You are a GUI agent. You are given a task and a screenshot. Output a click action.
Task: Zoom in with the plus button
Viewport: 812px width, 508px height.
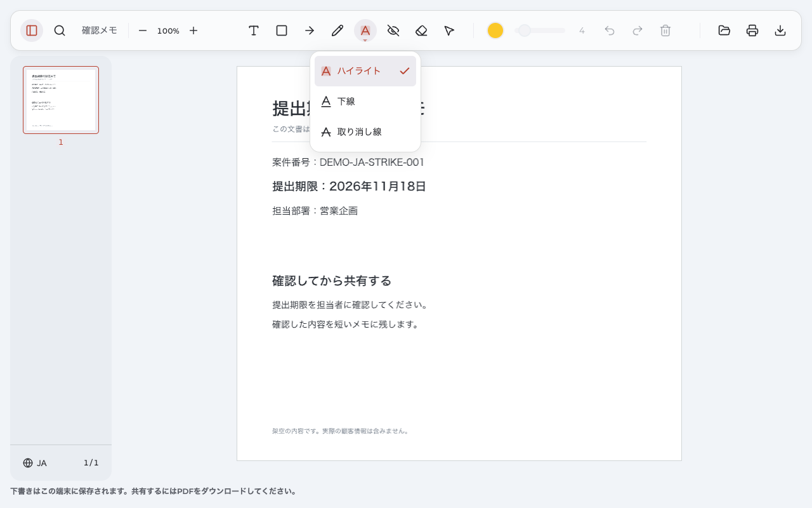click(x=193, y=30)
